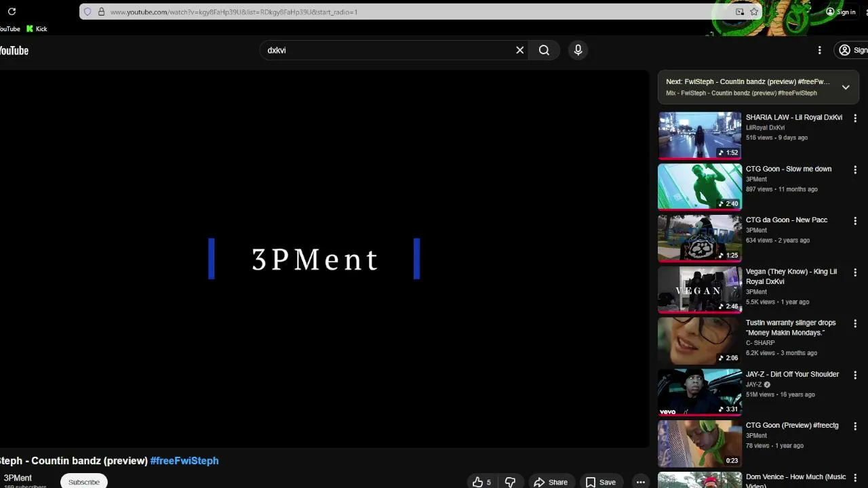Click C- SHARP channel name

(760, 343)
